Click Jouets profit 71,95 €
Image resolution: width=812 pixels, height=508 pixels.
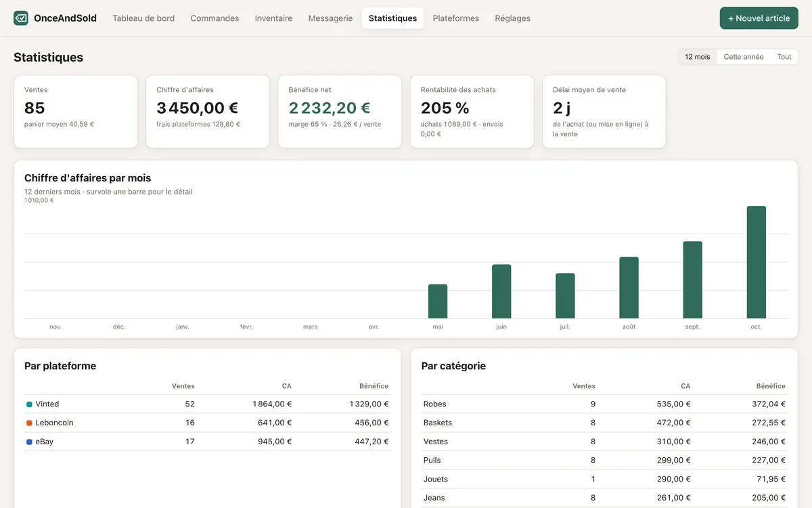point(771,479)
